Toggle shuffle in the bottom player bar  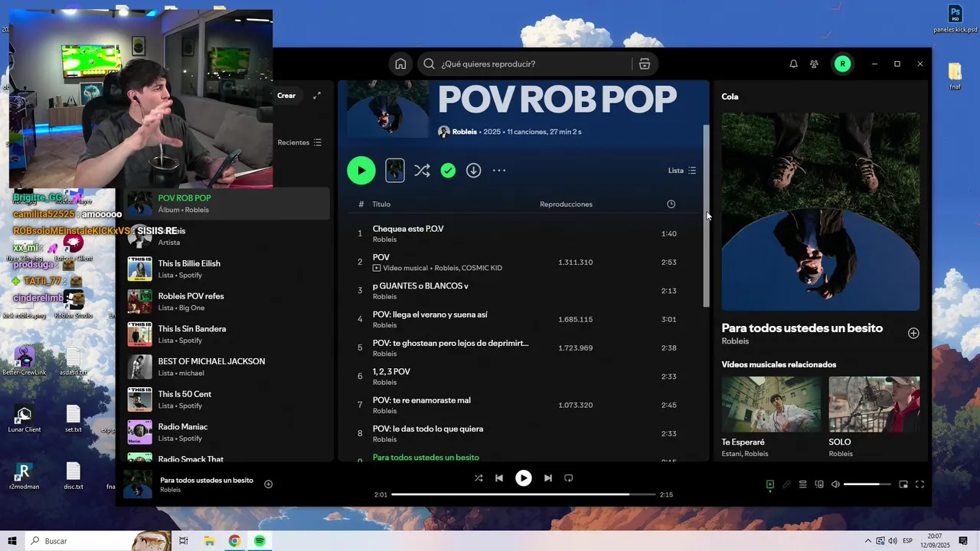(x=479, y=478)
